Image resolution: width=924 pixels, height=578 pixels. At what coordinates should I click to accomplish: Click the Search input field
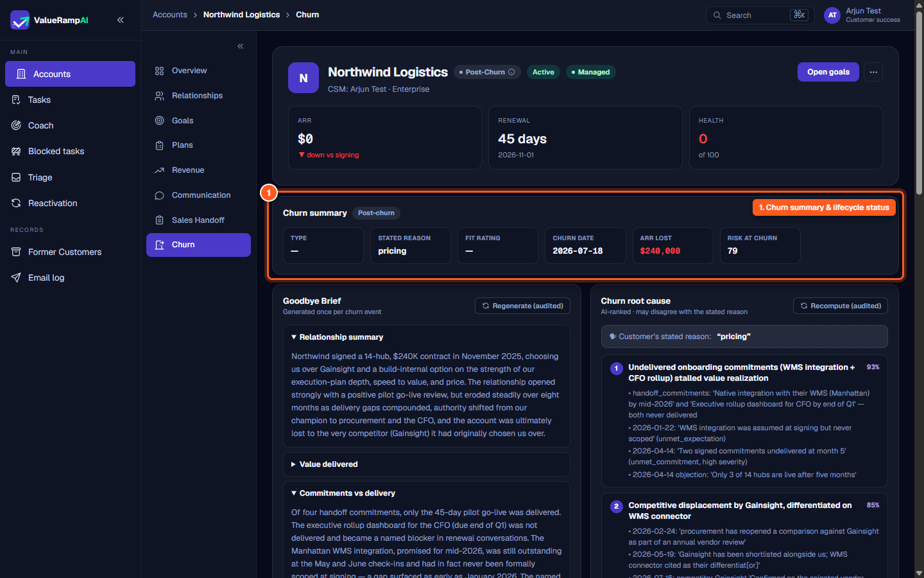[760, 15]
